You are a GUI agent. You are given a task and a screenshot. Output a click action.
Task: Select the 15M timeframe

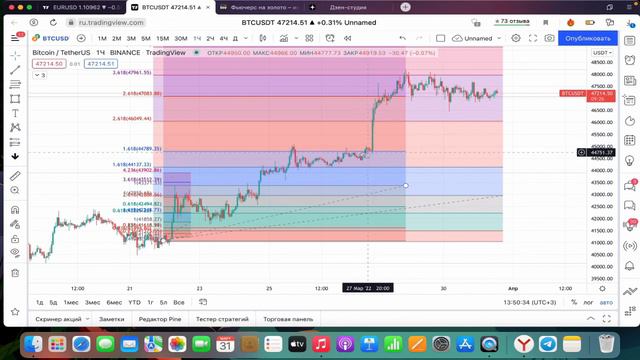point(162,38)
